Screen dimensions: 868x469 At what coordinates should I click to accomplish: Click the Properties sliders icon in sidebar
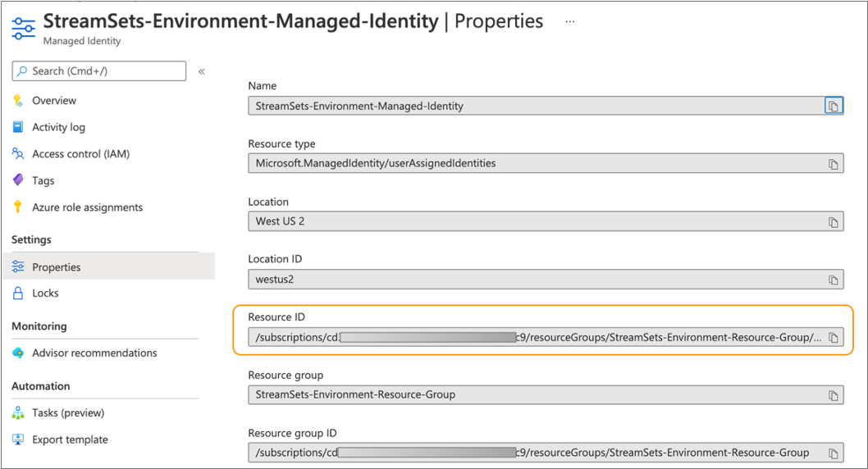click(x=18, y=266)
